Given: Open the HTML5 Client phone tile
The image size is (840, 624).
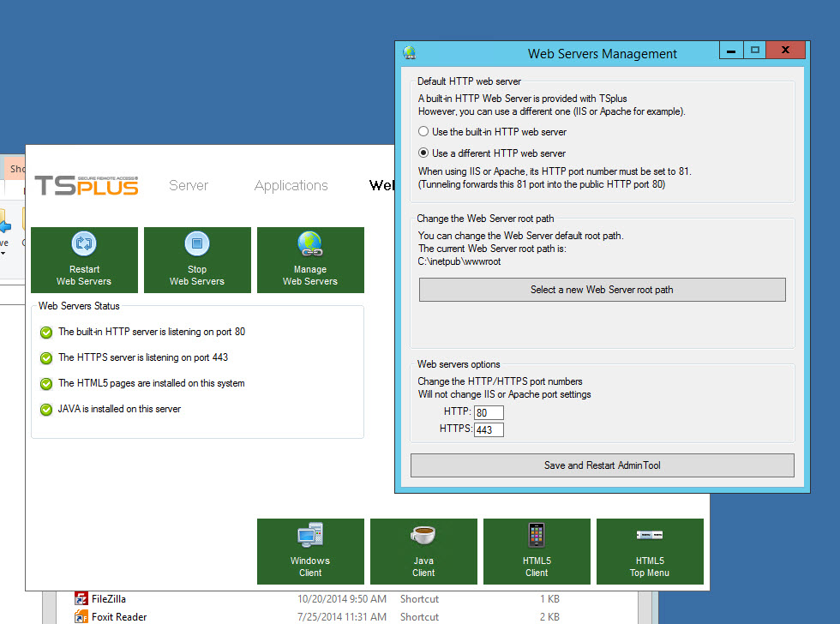Looking at the screenshot, I should 537,551.
